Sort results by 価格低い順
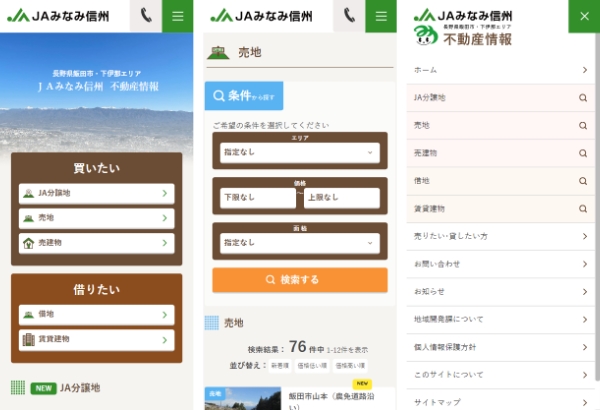Image resolution: width=600 pixels, height=410 pixels. pos(312,366)
